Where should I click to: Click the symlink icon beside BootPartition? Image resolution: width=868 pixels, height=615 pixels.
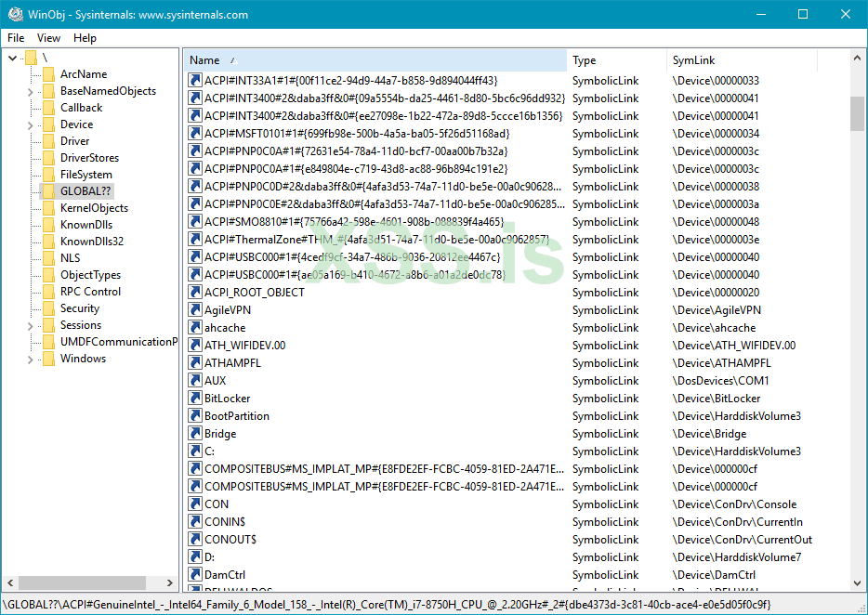tap(195, 415)
